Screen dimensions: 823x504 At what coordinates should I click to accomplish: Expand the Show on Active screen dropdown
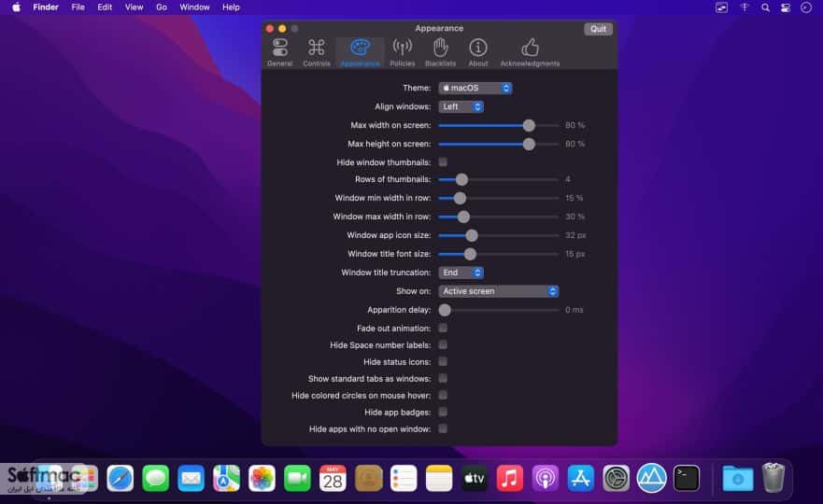point(498,291)
